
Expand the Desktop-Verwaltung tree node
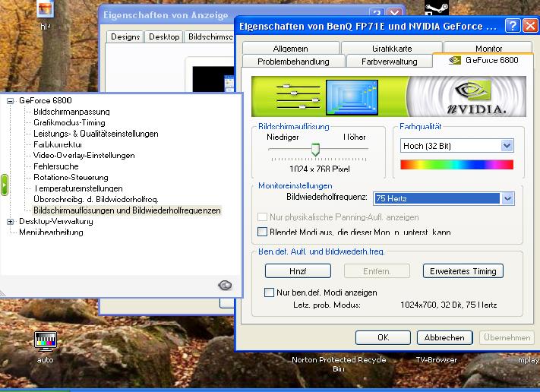11,222
